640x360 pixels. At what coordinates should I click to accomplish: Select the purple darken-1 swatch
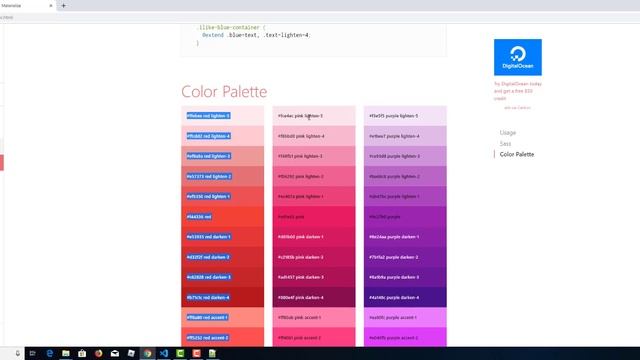click(x=405, y=237)
